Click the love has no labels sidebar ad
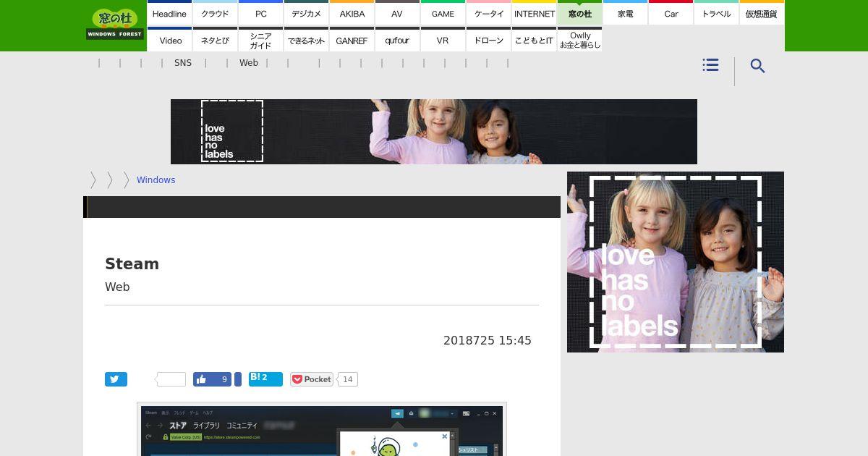The width and height of the screenshot is (868, 456). pyautogui.click(x=676, y=262)
